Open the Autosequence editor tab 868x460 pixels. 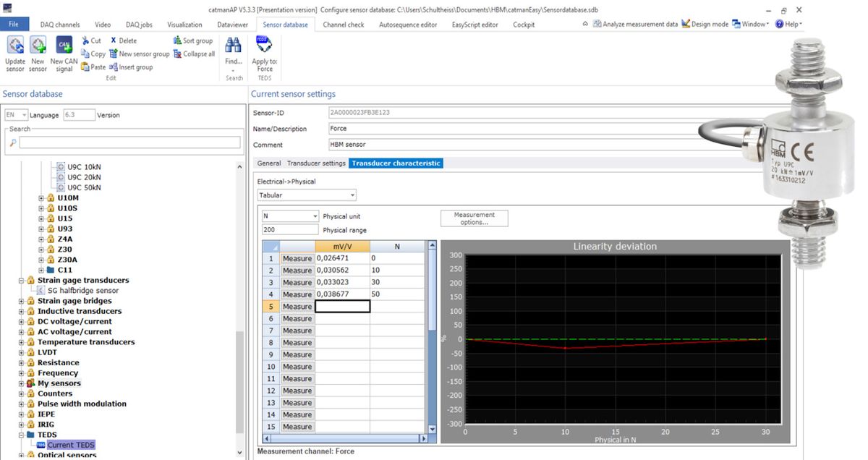point(408,25)
